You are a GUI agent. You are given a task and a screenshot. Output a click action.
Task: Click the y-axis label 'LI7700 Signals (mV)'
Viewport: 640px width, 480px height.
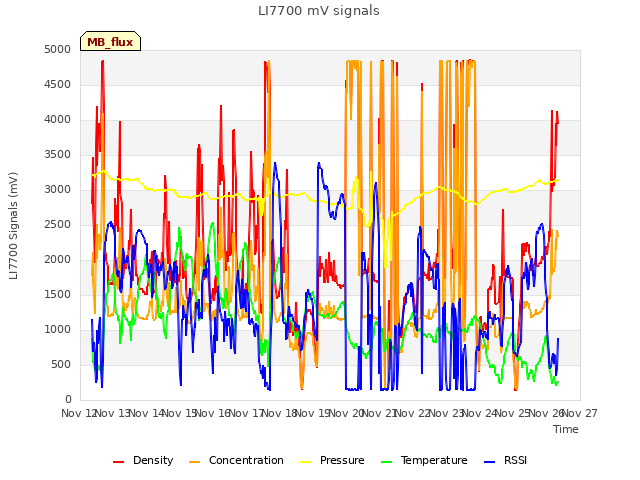(13, 226)
